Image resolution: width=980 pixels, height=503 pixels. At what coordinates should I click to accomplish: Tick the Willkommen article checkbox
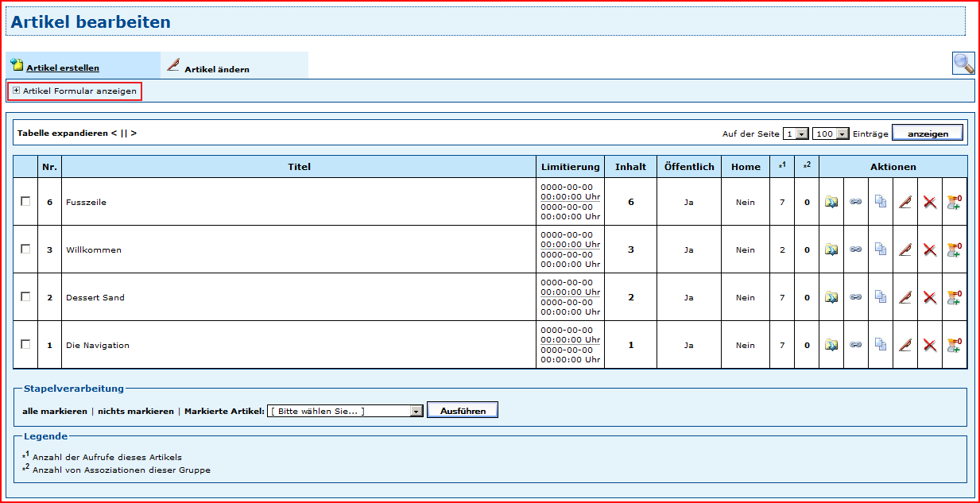click(x=25, y=250)
